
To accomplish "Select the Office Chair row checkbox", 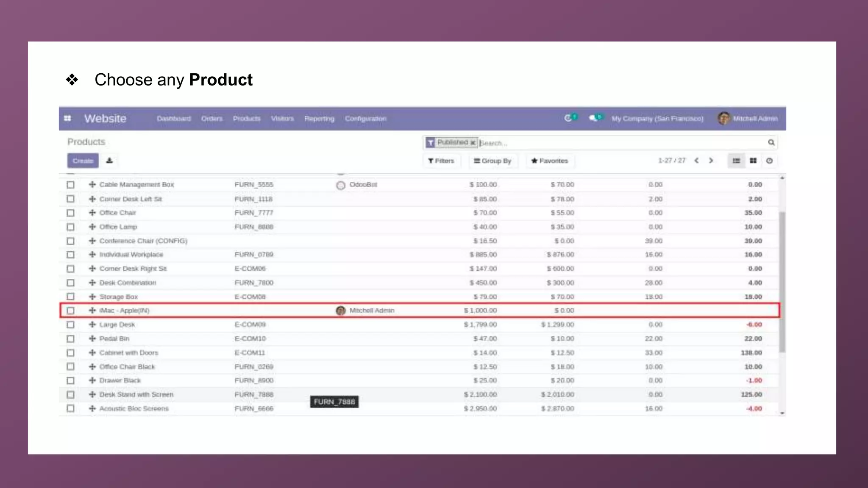I will (71, 213).
